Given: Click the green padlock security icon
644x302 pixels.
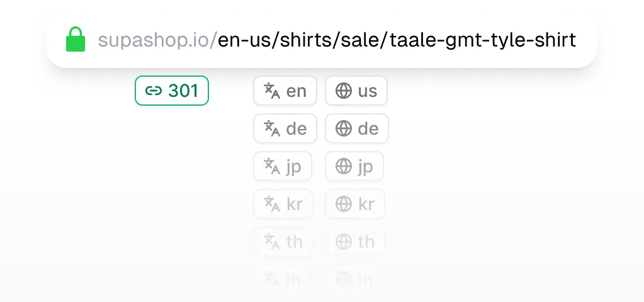Looking at the screenshot, I should [76, 40].
